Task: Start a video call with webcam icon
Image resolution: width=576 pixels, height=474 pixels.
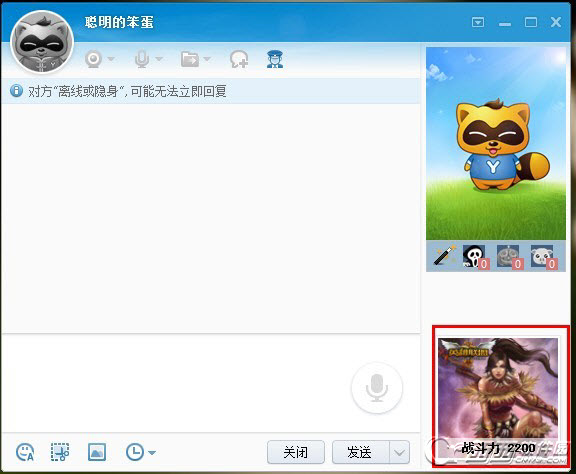Action: click(x=93, y=59)
